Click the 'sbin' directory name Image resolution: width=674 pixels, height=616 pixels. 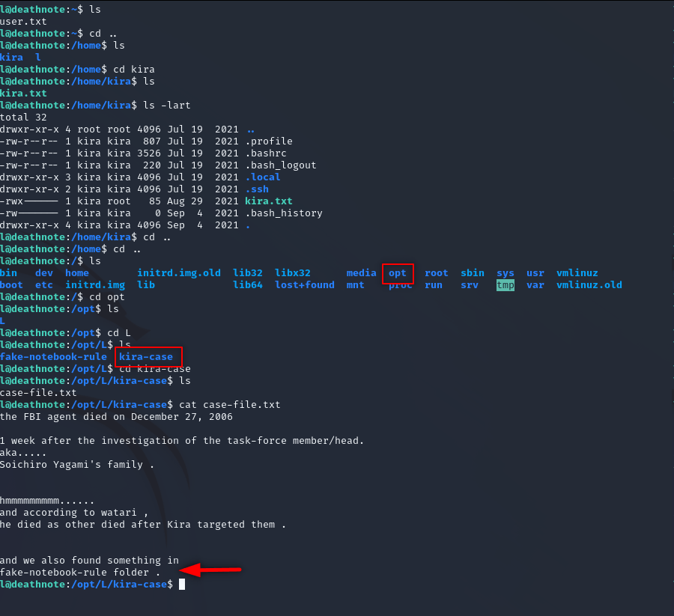click(x=473, y=272)
